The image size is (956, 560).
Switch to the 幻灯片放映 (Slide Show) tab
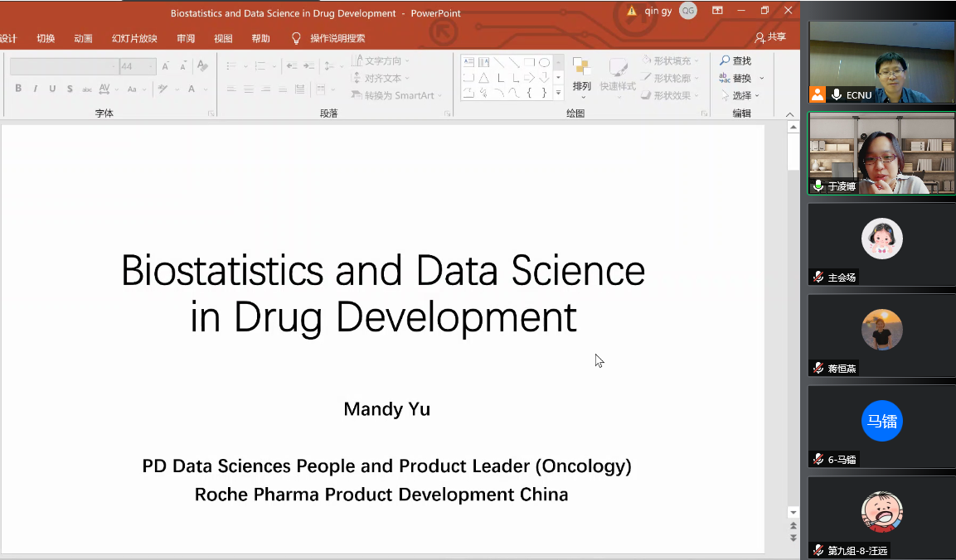click(134, 38)
